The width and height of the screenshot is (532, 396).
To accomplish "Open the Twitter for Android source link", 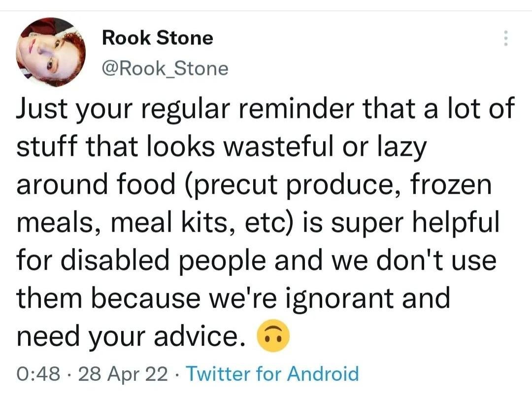I will [272, 374].
